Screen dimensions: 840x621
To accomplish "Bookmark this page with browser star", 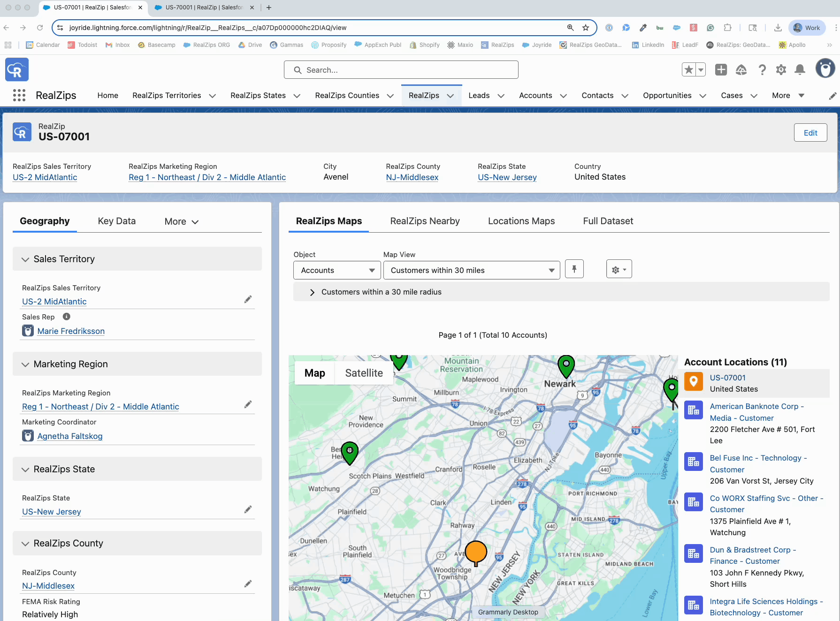I will (x=586, y=28).
